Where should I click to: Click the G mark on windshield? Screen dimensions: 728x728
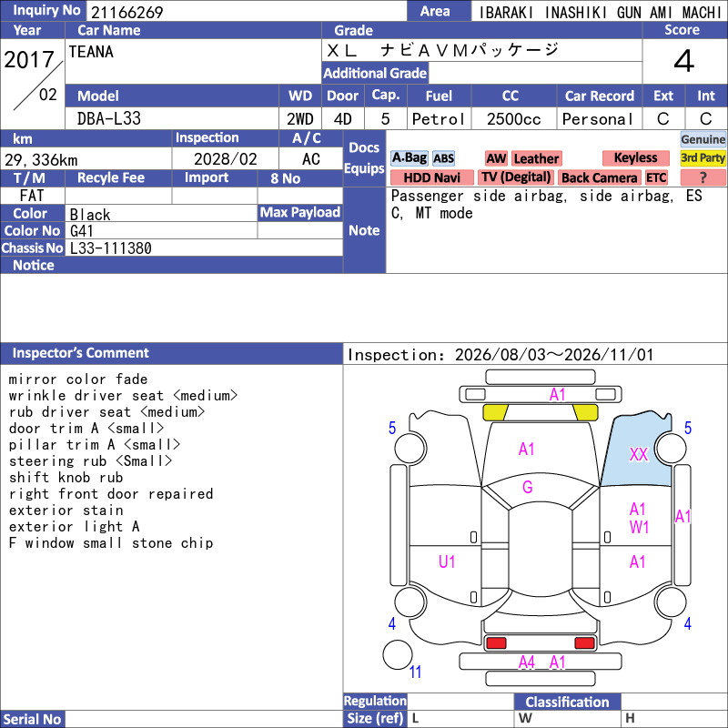tap(528, 487)
